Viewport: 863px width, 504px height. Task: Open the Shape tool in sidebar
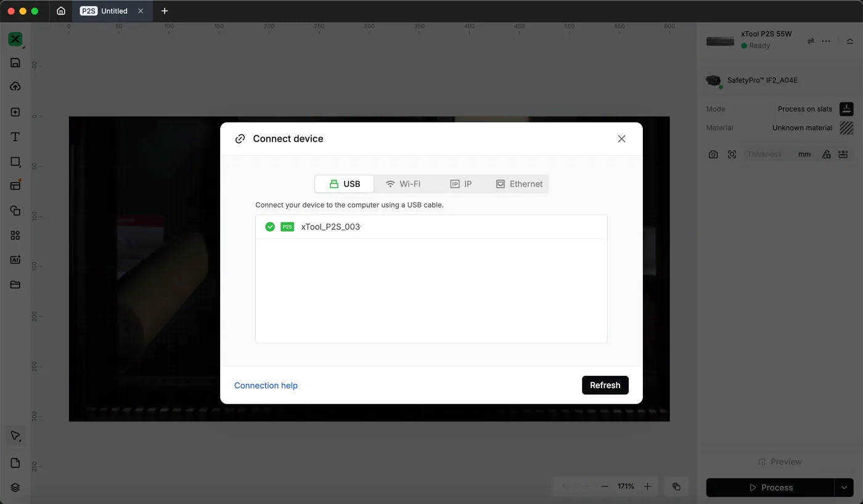[x=15, y=161]
